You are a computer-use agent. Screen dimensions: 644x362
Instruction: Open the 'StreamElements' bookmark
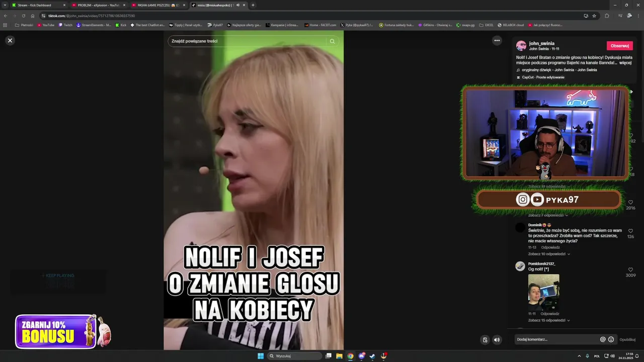click(94, 25)
